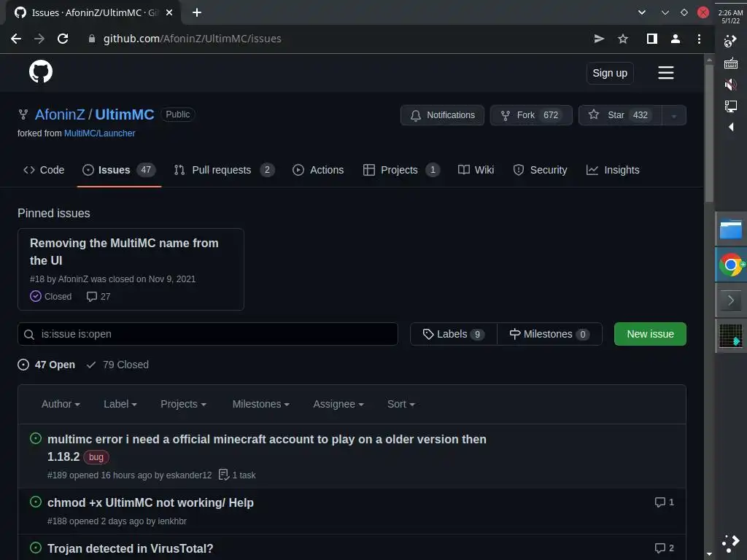The height and width of the screenshot is (560, 747).
Task: Open pinned issue Removing the MultiMC name
Action: [124, 252]
